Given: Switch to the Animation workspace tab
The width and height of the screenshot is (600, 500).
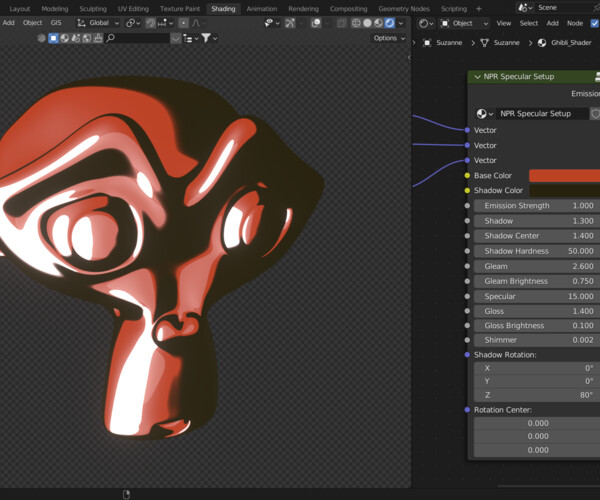Looking at the screenshot, I should 261,8.
